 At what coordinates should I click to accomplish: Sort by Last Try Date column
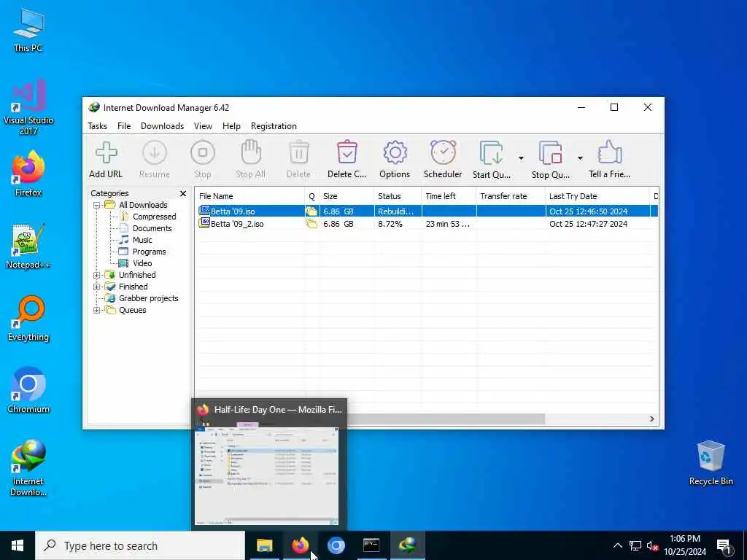[597, 196]
